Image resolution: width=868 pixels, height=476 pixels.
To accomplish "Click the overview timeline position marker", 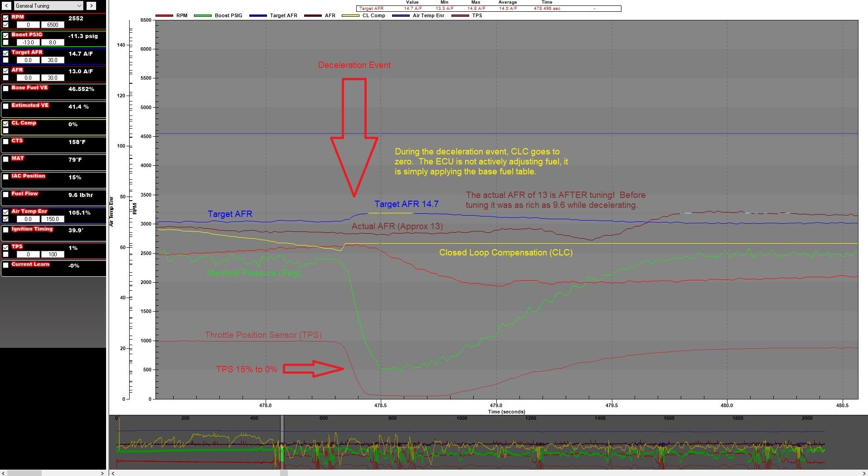I will click(x=282, y=442).
